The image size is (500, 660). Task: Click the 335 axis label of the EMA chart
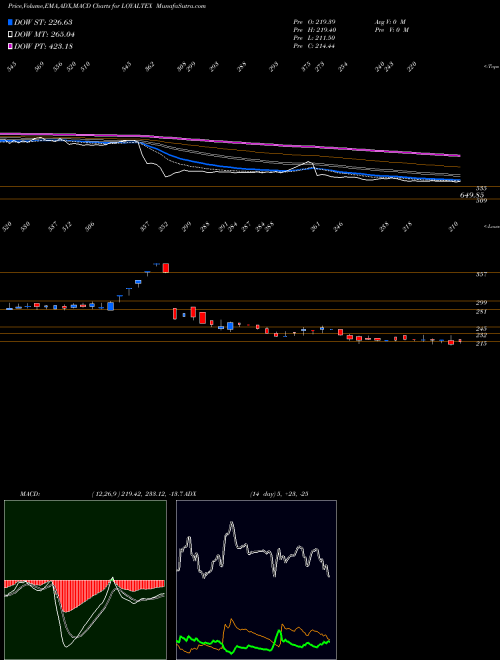tap(481, 189)
